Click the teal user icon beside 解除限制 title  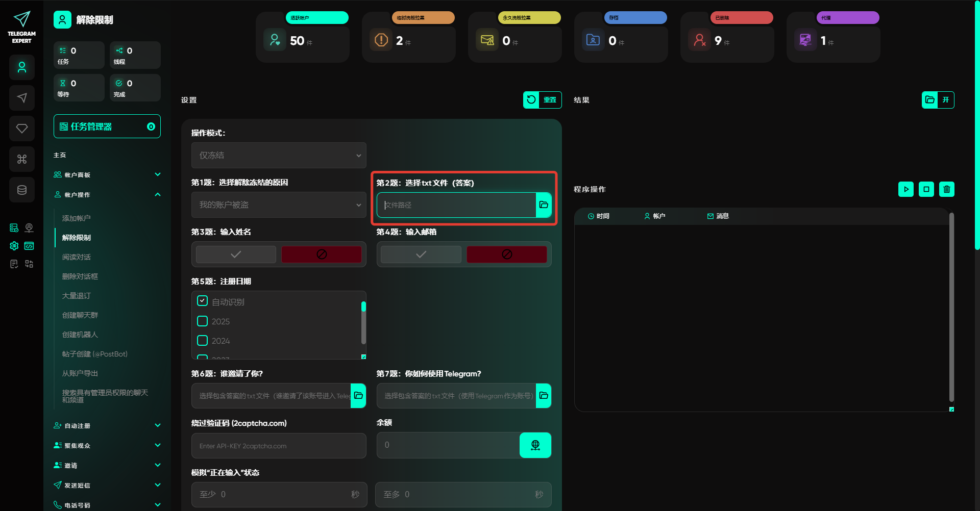tap(62, 20)
